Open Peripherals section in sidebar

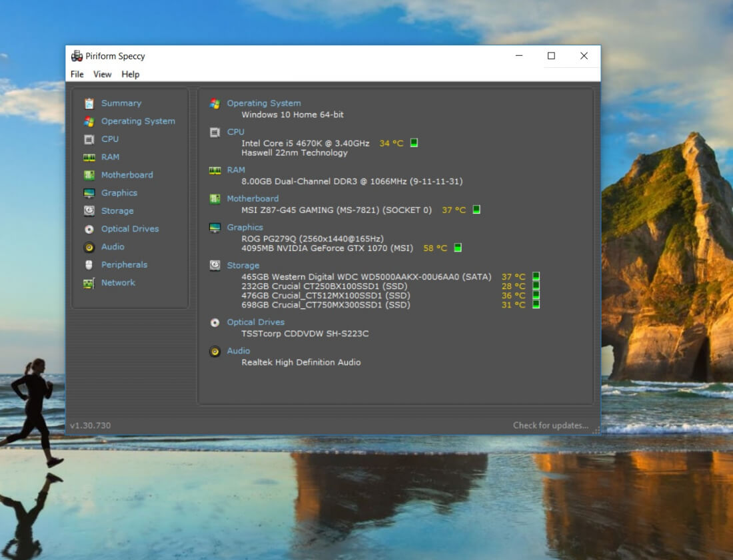point(125,265)
